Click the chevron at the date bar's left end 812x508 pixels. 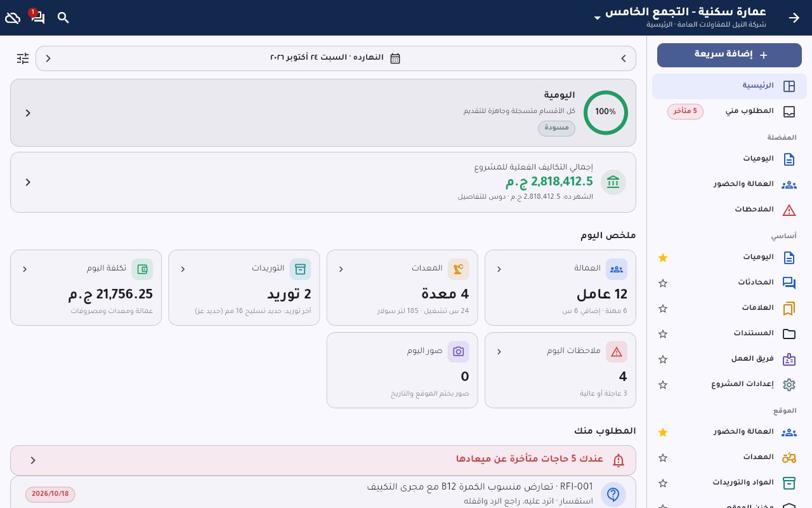pos(48,58)
